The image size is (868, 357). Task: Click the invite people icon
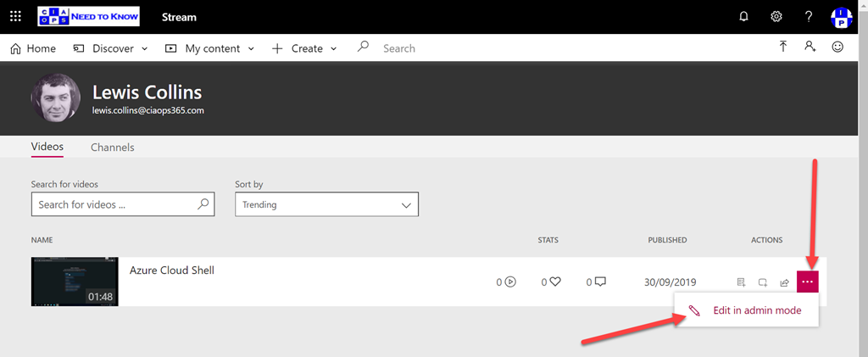[x=810, y=47]
